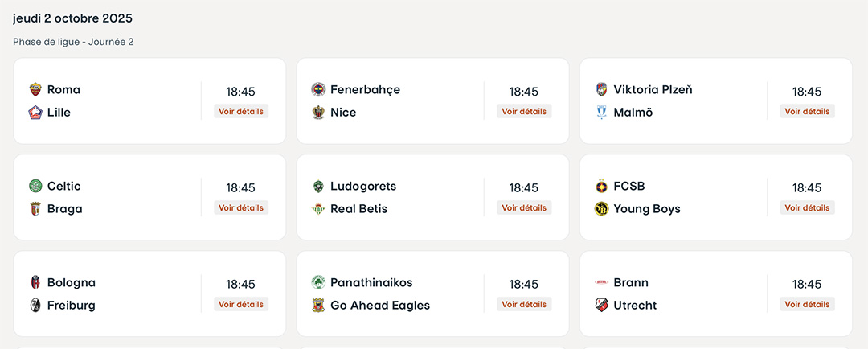Show details for Viktoria Plzeň vs Malmö

[807, 112]
